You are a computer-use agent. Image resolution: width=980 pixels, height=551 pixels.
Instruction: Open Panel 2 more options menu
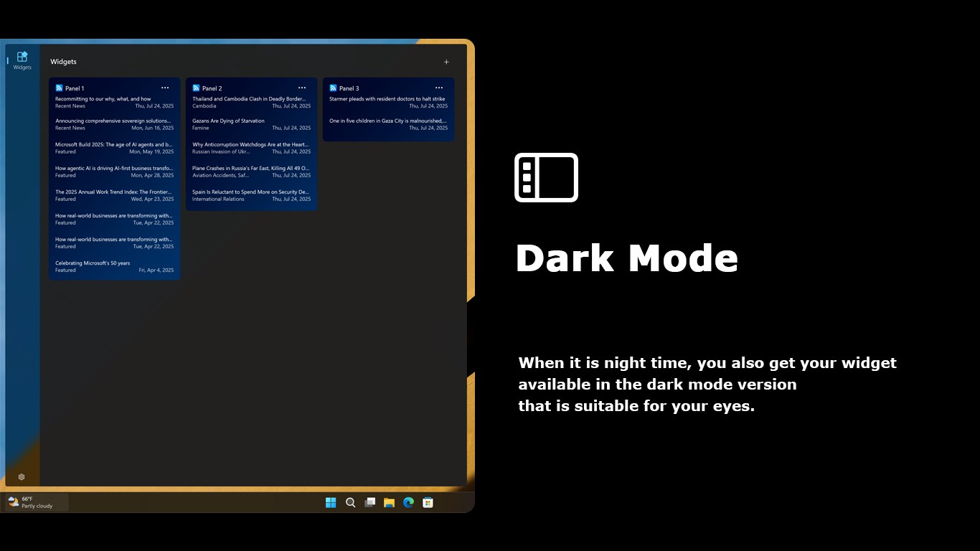tap(302, 88)
